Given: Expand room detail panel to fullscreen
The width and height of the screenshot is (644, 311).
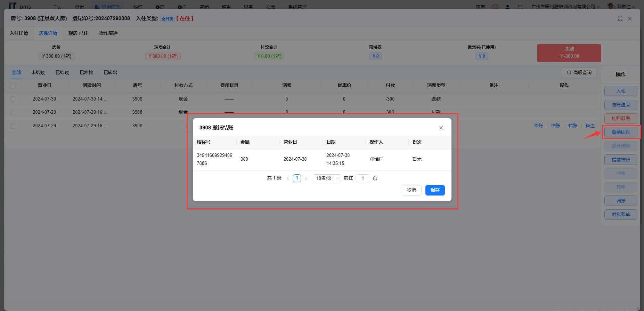Looking at the screenshot, I should click(620, 19).
